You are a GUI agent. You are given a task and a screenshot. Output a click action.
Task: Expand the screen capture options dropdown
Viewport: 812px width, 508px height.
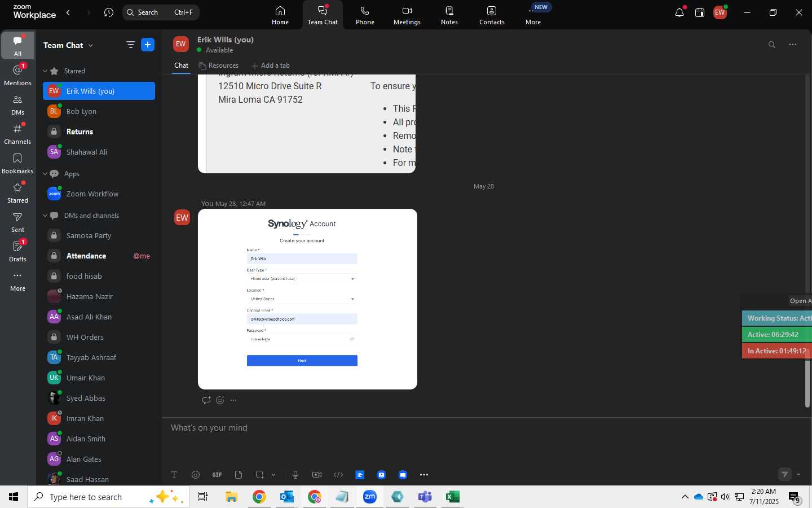(273, 475)
